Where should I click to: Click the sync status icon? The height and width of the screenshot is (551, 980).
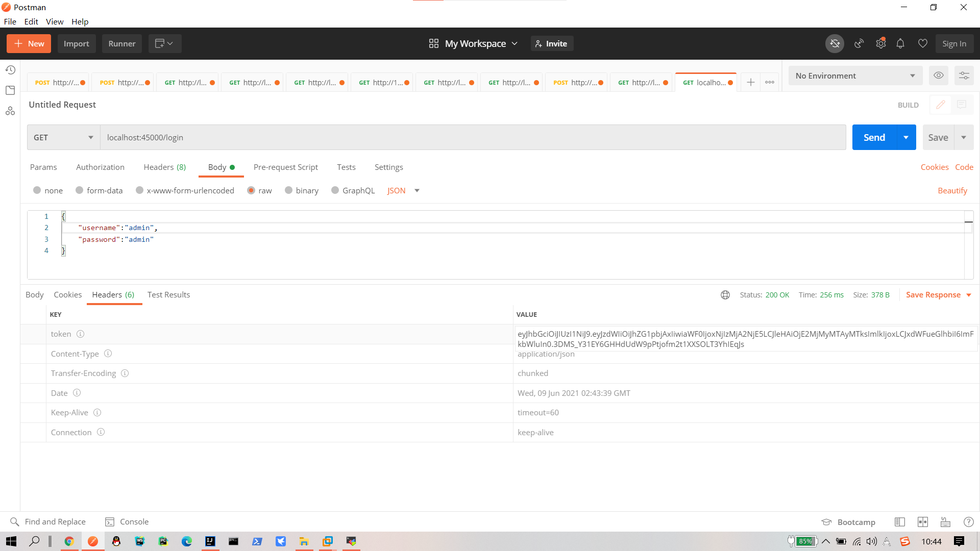click(835, 44)
